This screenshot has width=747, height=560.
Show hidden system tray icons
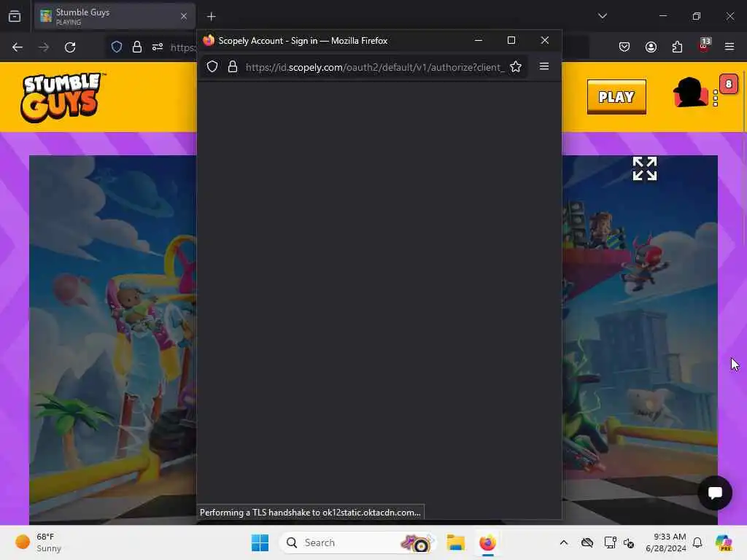[564, 542]
